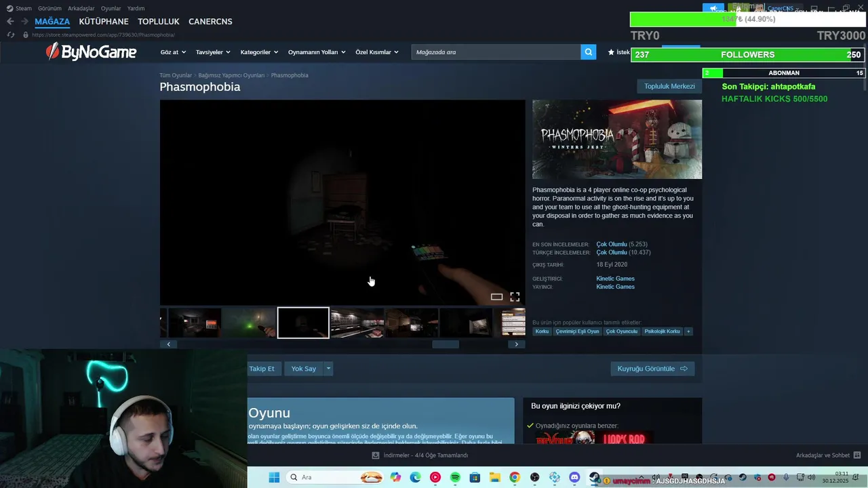The width and height of the screenshot is (868, 488).
Task: Click the Takip Et button
Action: tap(262, 369)
